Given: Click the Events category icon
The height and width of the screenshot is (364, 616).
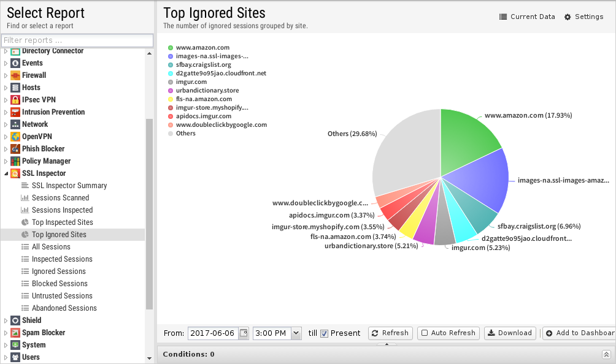Looking at the screenshot, I should (x=15, y=63).
